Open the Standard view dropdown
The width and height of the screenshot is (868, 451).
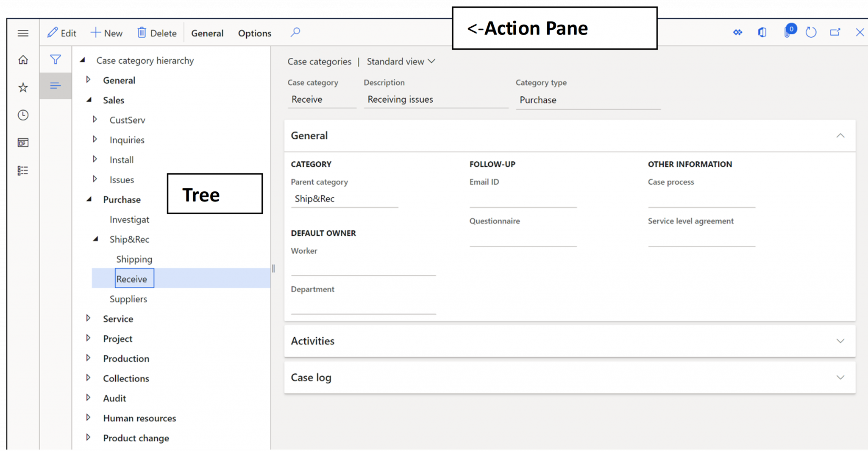[400, 62]
